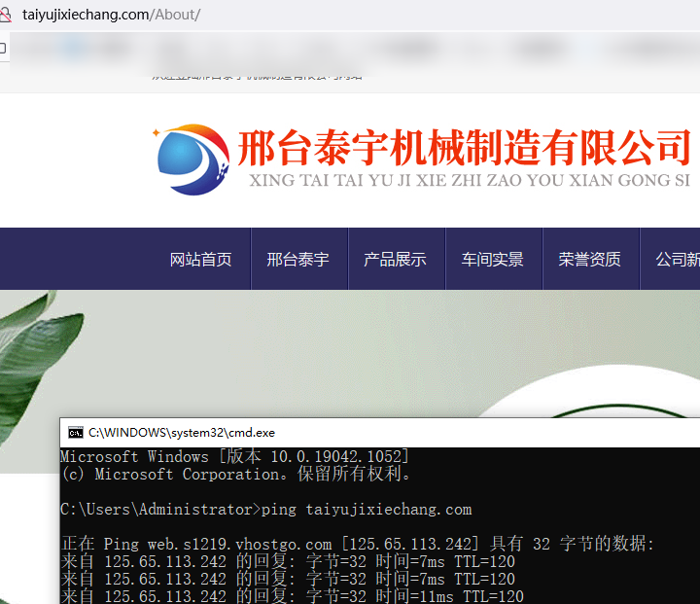Click the ping taiyujixiechang.com command line

[x=265, y=510]
